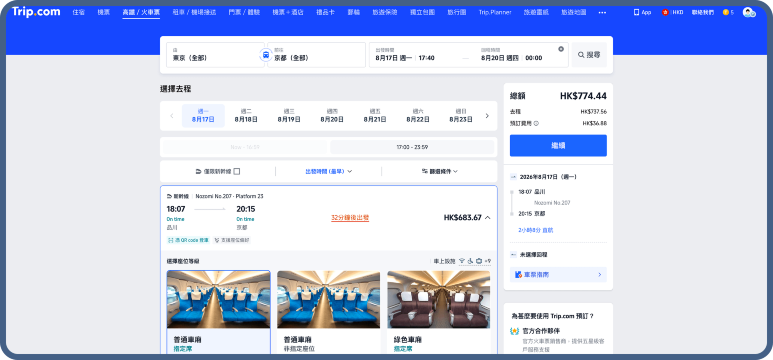Viewport: 773px width, 360px height.
Task: Show next week of dates
Action: click(487, 116)
